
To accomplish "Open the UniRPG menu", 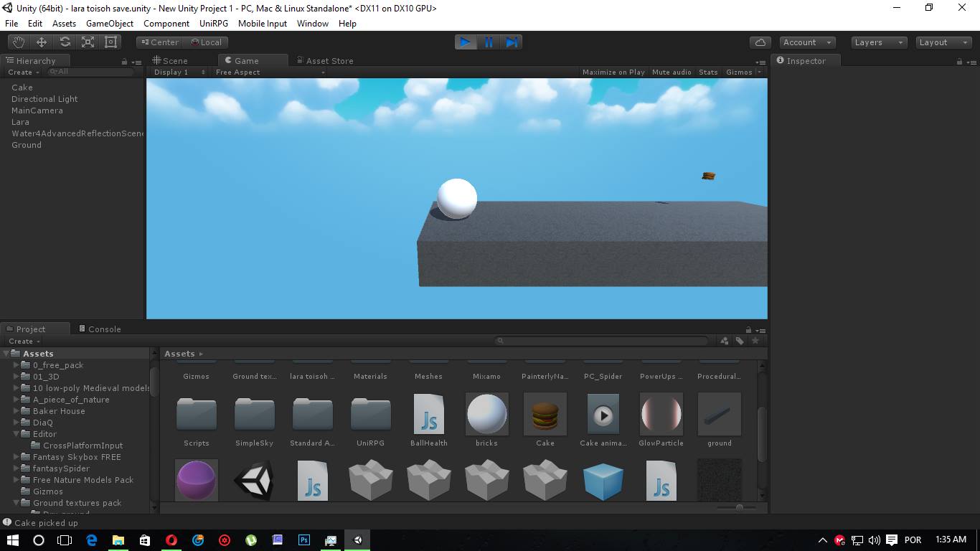I will [214, 23].
